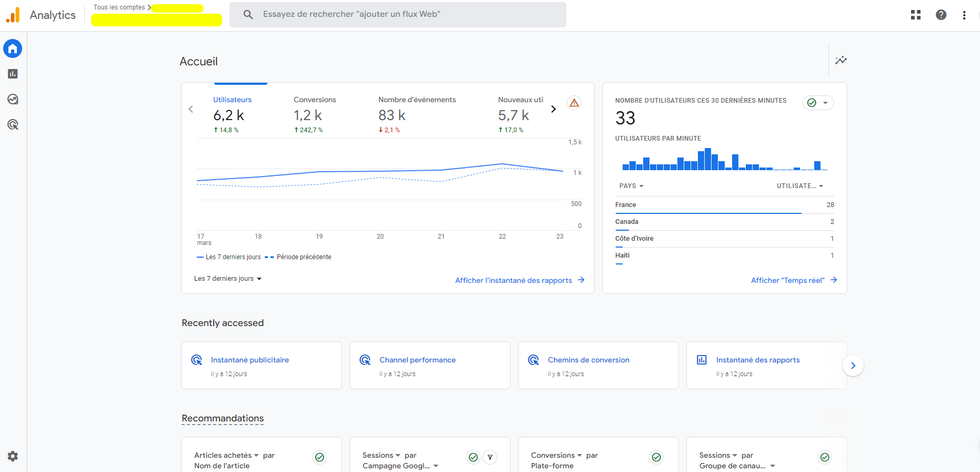Click the users line chart near 22 mars

click(x=502, y=164)
